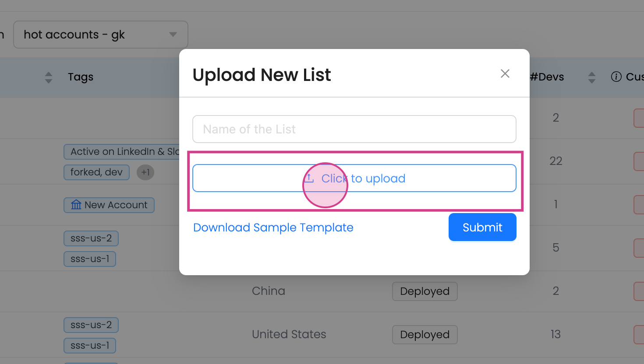This screenshot has width=644, height=364.
Task: Focus the Name of the List field
Action: pyautogui.click(x=354, y=129)
